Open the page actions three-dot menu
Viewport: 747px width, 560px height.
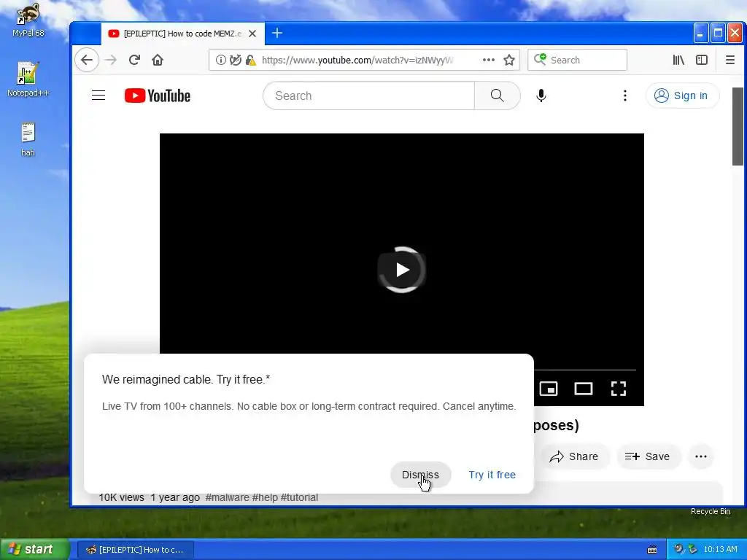pos(488,60)
